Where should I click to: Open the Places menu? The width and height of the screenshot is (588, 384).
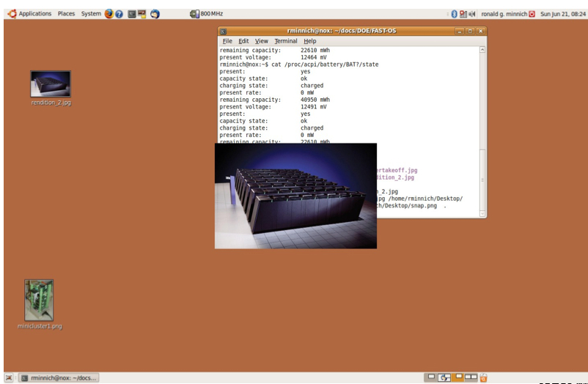tap(67, 14)
